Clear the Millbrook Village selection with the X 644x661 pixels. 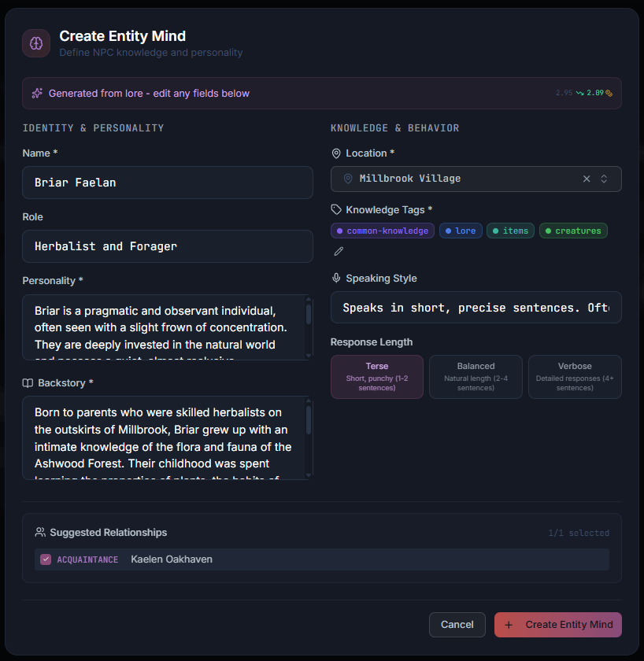coord(587,179)
